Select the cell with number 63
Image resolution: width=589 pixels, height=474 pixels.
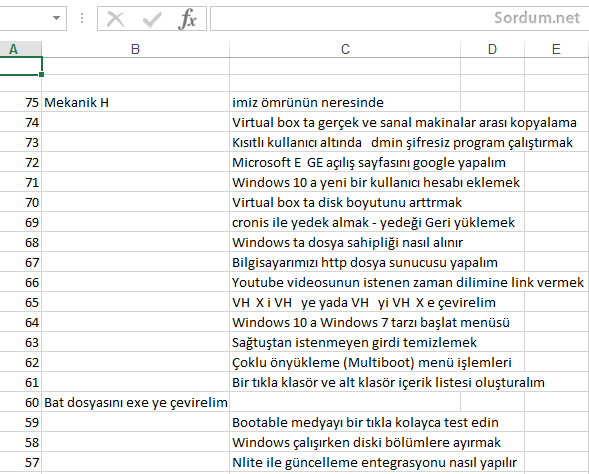(x=21, y=342)
